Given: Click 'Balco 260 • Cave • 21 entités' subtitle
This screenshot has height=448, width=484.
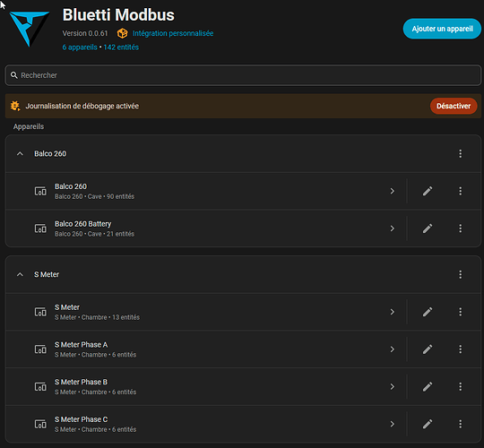Looking at the screenshot, I should (x=94, y=234).
